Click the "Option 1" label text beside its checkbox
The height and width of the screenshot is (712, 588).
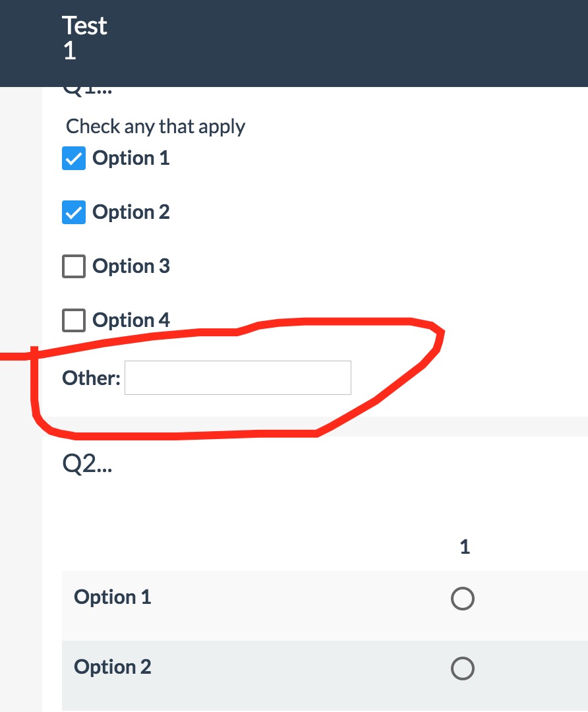[131, 158]
